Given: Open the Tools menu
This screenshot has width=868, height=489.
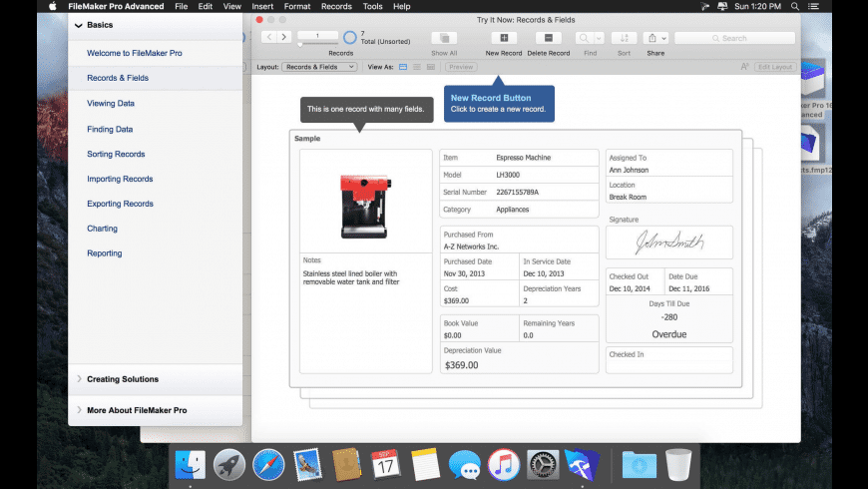Looking at the screenshot, I should click(372, 7).
